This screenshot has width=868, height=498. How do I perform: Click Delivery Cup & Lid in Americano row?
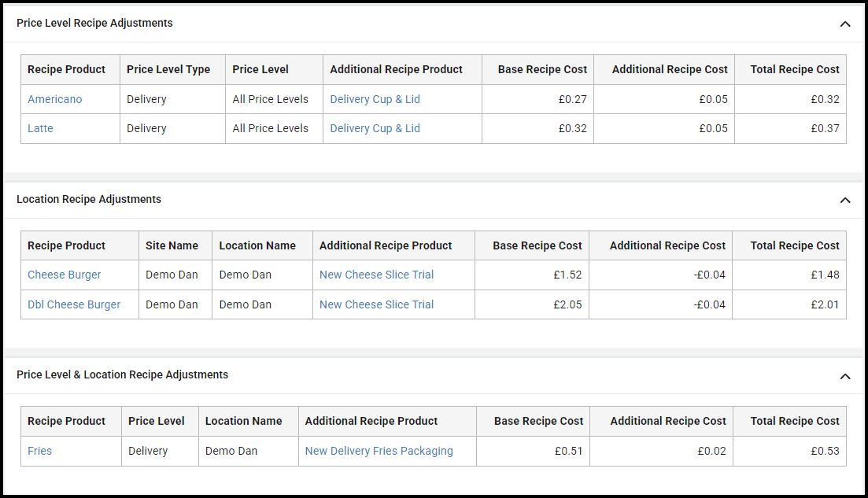pos(375,99)
